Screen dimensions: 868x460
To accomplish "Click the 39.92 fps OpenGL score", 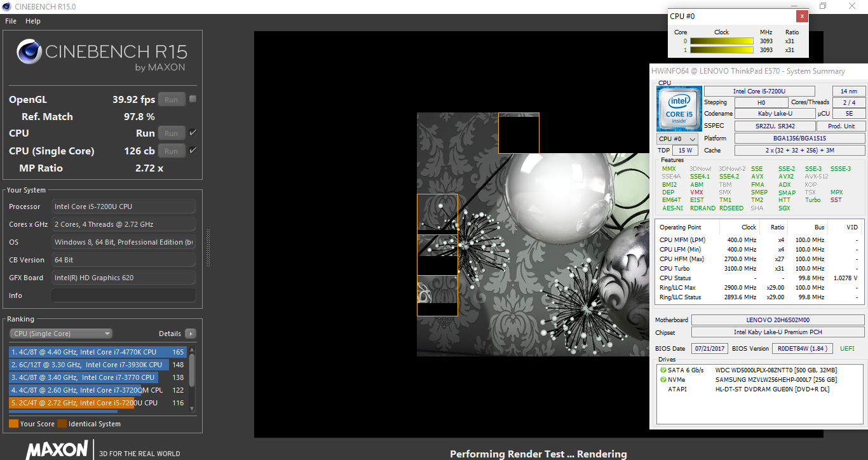I will point(133,100).
